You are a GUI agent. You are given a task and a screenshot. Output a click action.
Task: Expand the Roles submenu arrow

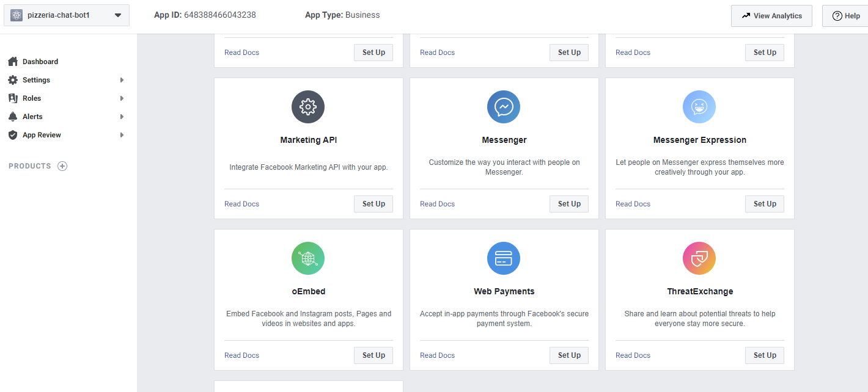pos(122,98)
